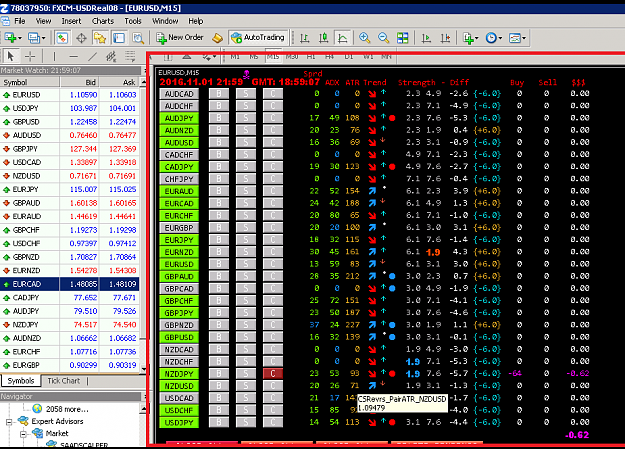Click the C close button for USDJPY
625x449 pixels.
coord(273,422)
